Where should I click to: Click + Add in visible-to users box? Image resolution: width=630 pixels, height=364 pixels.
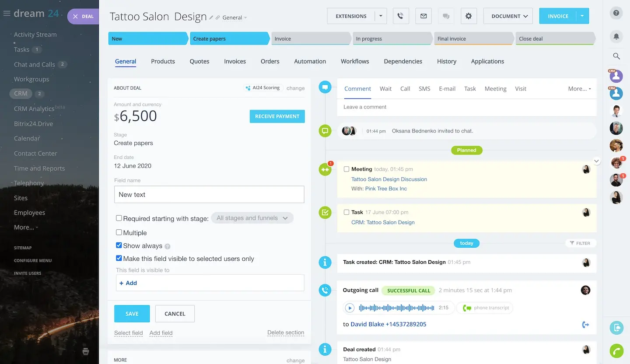tap(128, 283)
